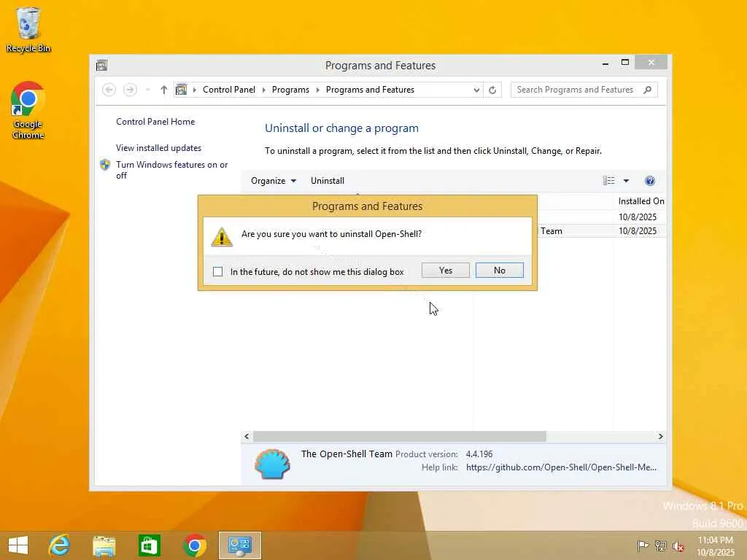Open the Windows Start button
Screen dimensions: 747x560
tap(18, 545)
